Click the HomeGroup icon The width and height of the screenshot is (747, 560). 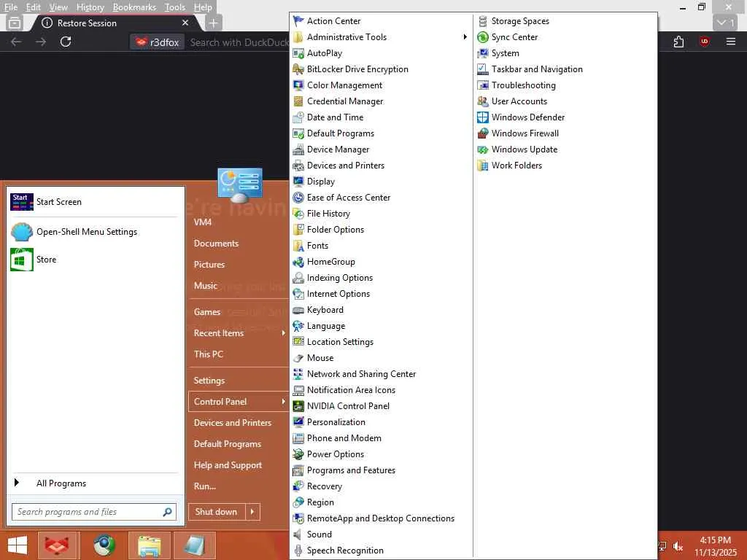[x=298, y=262]
